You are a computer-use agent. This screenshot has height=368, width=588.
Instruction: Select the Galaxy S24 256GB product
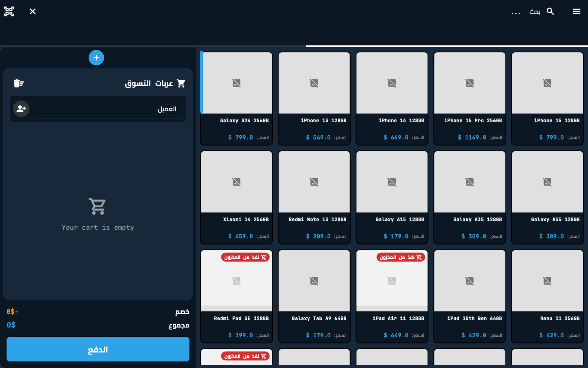236,99
